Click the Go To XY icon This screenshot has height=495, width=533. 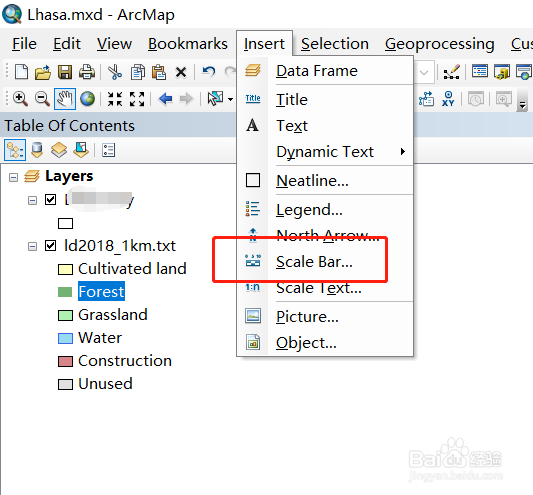pos(448,99)
